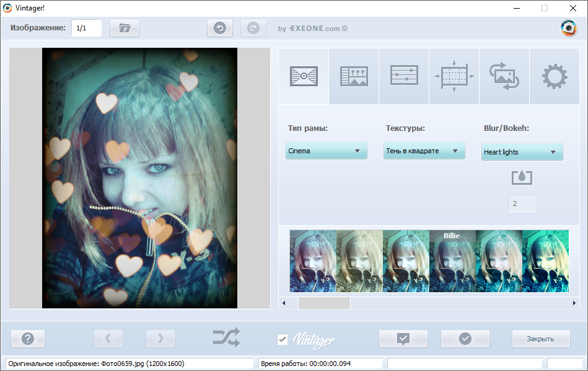This screenshot has width=588, height=371.
Task: Switch to the frames and textures tab
Action: point(304,76)
